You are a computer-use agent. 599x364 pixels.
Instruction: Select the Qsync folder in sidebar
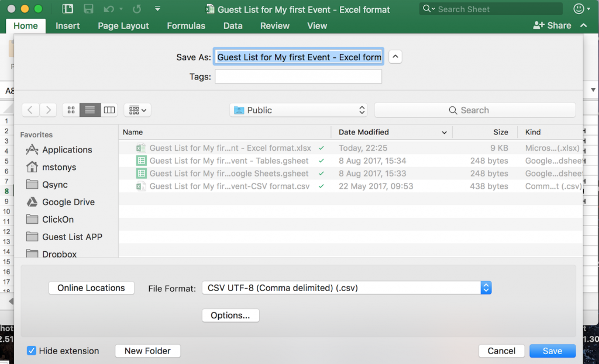click(47, 185)
